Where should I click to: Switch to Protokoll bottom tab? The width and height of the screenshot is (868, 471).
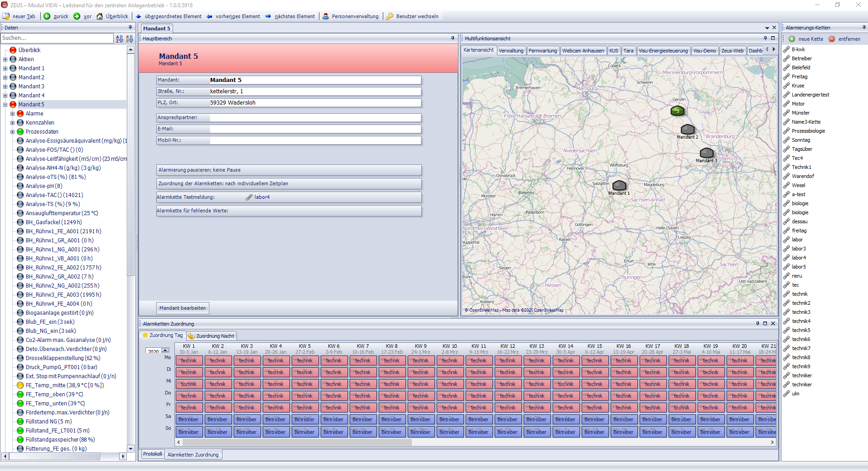pyautogui.click(x=153, y=454)
